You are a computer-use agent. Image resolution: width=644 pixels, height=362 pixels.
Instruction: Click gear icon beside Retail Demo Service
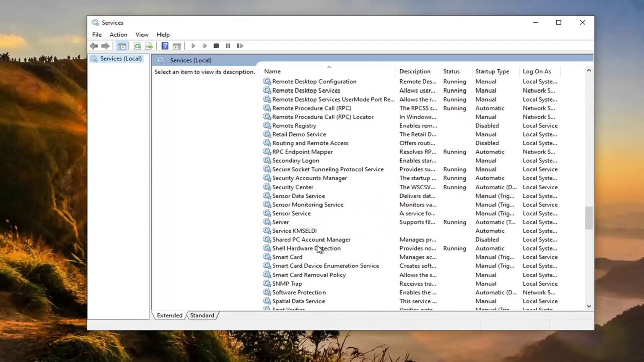[x=267, y=134]
